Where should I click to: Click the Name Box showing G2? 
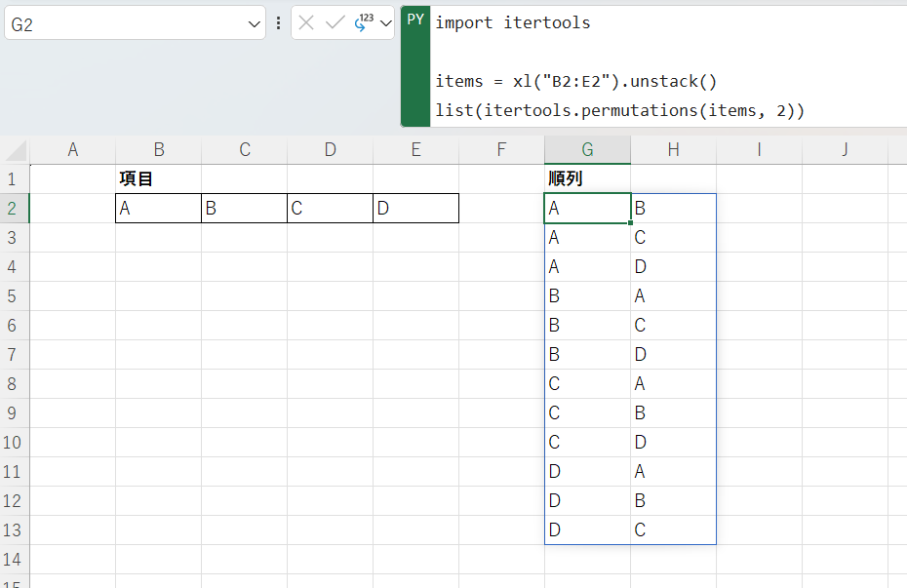(135, 23)
